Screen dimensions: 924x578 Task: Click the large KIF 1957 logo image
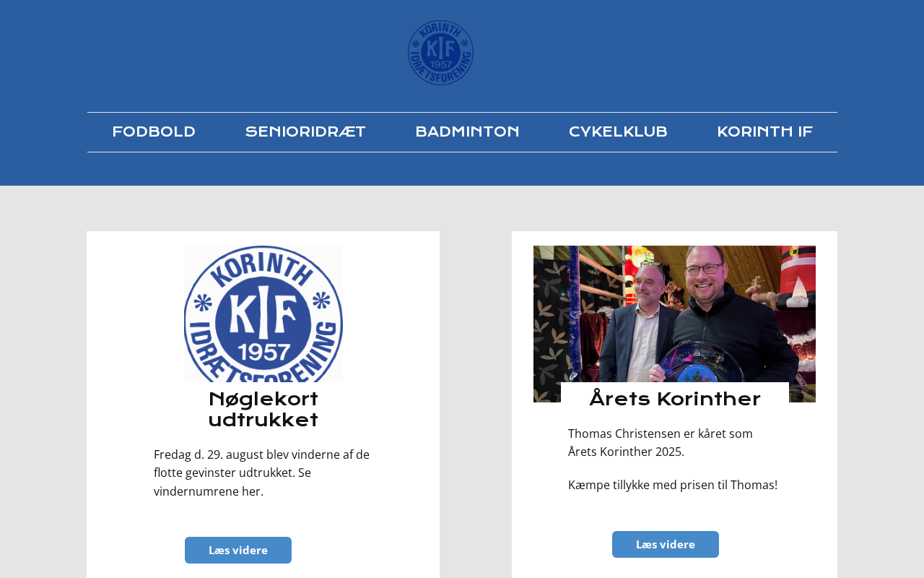[263, 314]
